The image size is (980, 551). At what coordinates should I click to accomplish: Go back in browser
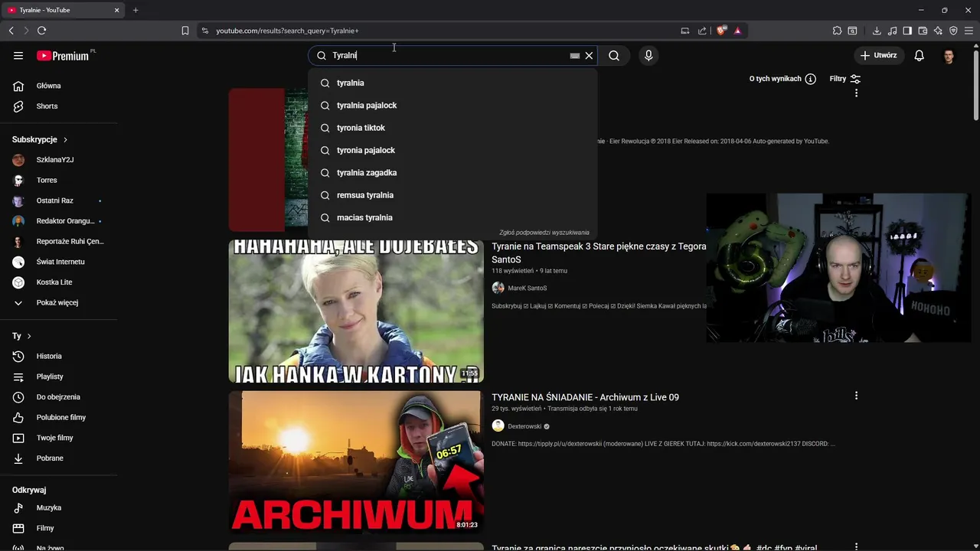(x=11, y=31)
